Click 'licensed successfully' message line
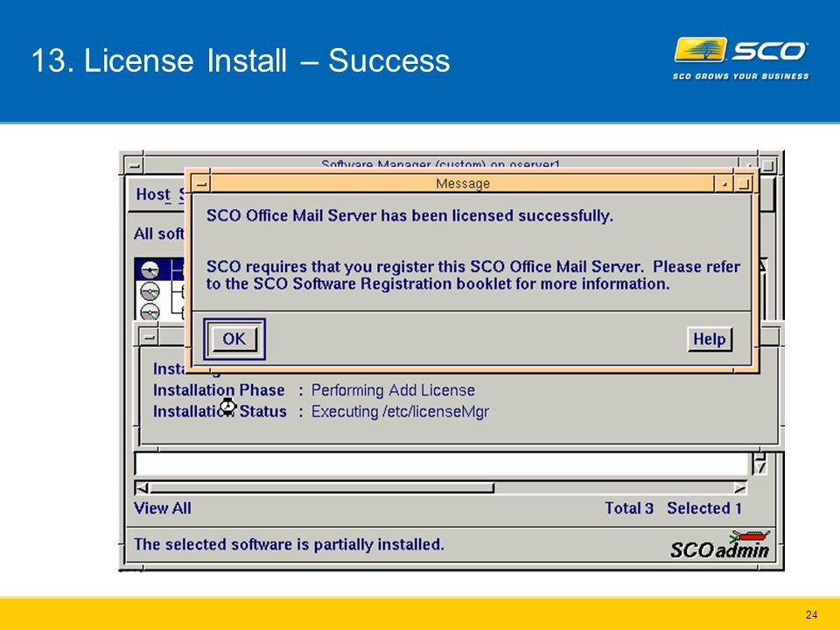 point(409,215)
